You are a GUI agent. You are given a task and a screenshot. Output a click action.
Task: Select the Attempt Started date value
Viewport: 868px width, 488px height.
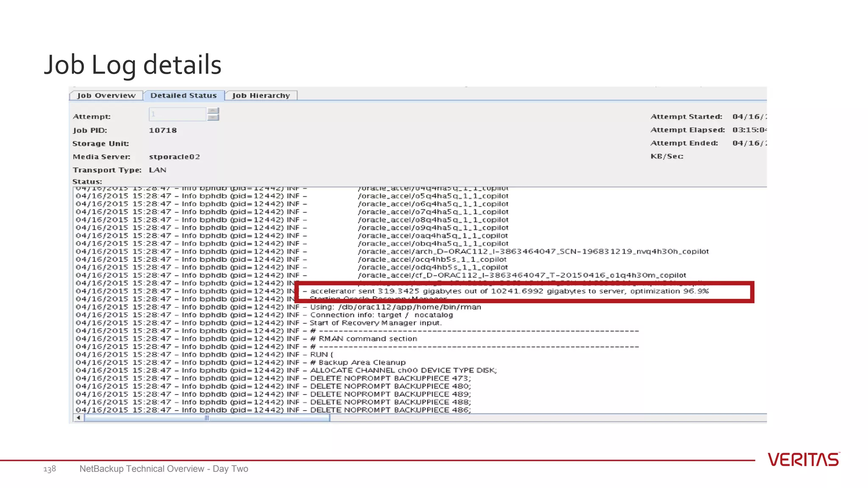(x=749, y=116)
